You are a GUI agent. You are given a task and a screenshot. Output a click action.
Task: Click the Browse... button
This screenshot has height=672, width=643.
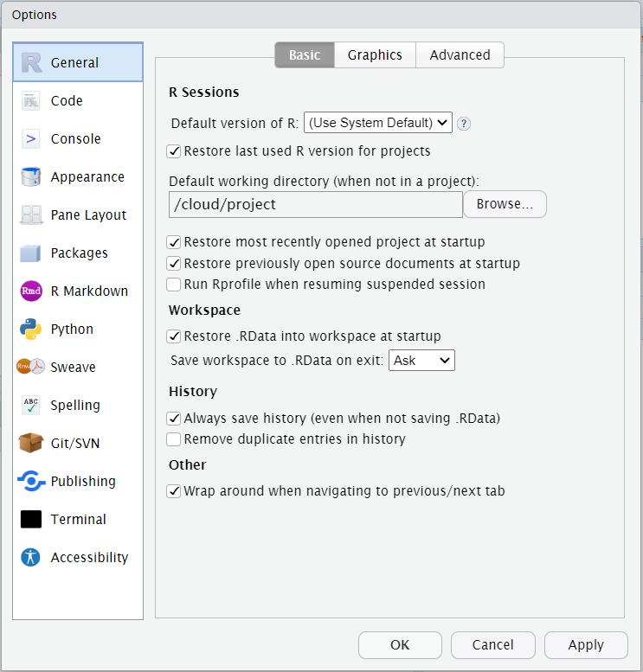pyautogui.click(x=505, y=204)
